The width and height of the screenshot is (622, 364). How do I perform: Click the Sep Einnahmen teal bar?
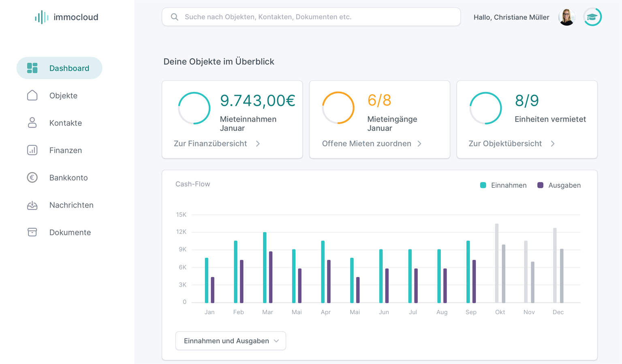[x=468, y=272]
